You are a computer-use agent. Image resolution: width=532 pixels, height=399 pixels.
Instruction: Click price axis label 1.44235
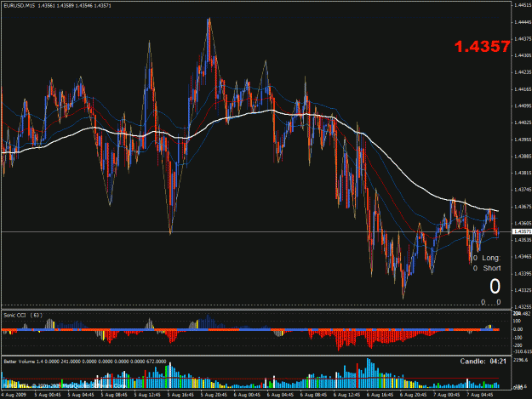coord(523,72)
